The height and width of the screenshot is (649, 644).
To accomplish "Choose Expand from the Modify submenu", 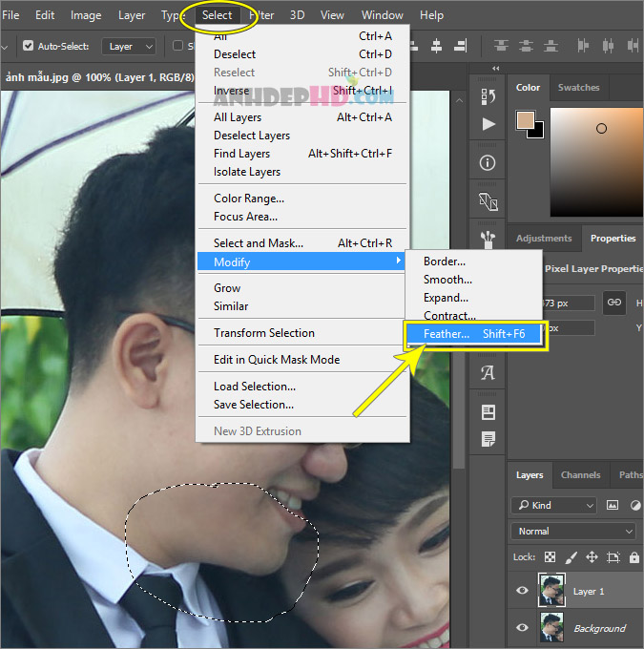I will pos(474,298).
